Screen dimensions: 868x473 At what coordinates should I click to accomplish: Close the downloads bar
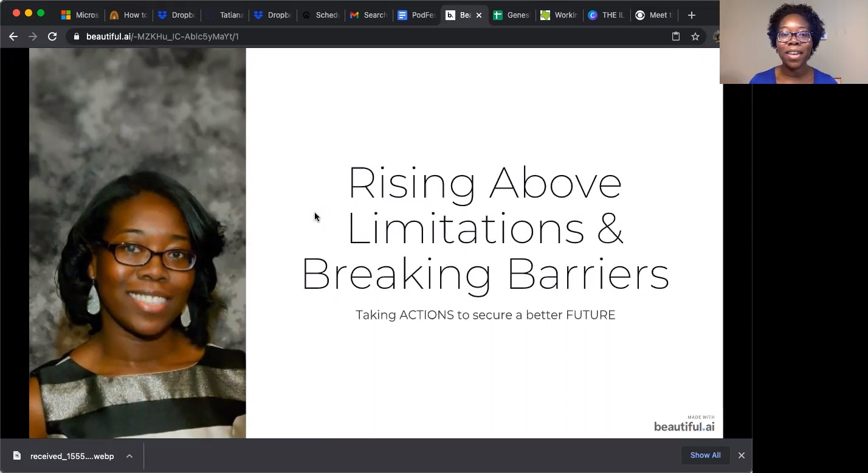742,455
